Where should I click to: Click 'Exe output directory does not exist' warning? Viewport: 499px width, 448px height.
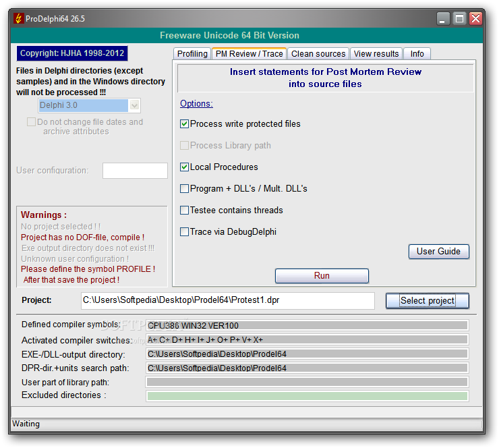pos(88,248)
